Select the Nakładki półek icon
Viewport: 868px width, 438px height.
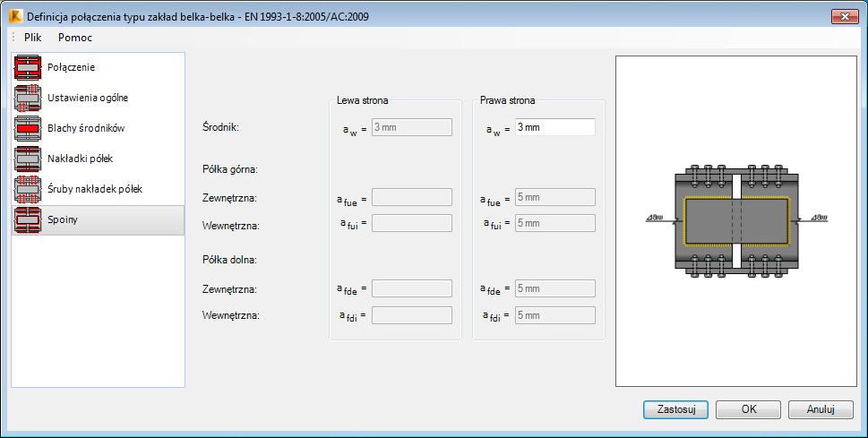tap(28, 159)
